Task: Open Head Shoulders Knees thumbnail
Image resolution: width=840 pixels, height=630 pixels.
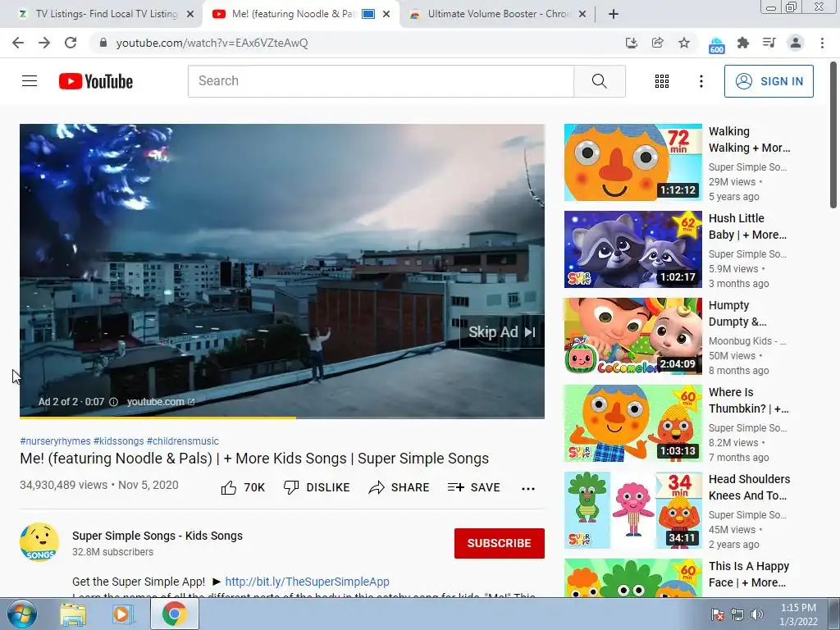Action: point(632,510)
